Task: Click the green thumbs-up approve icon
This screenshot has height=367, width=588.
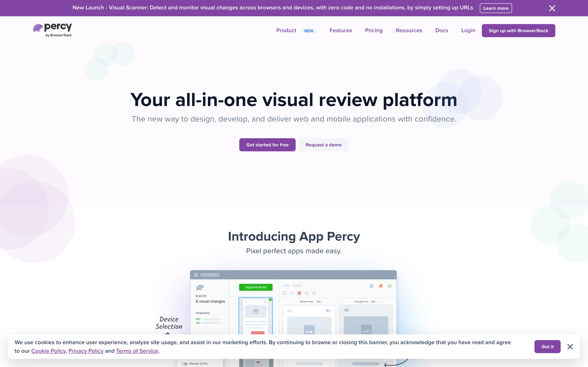Action: [390, 286]
